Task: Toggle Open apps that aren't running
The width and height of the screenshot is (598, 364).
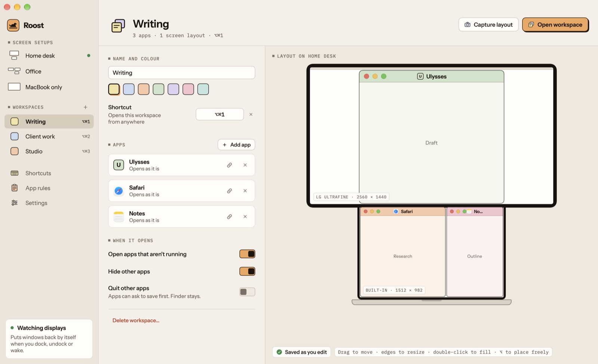Action: [x=247, y=254]
